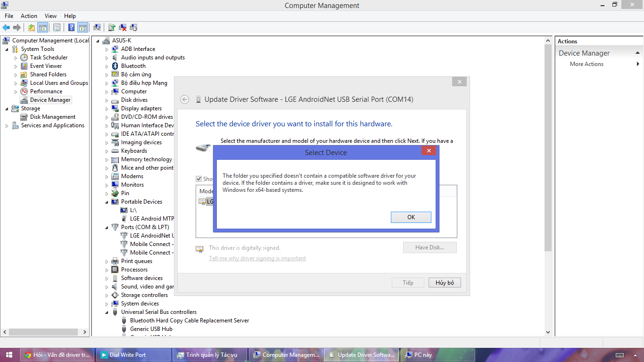This screenshot has height=362, width=644.
Task: Click the Event Viewer icon
Action: 24,66
